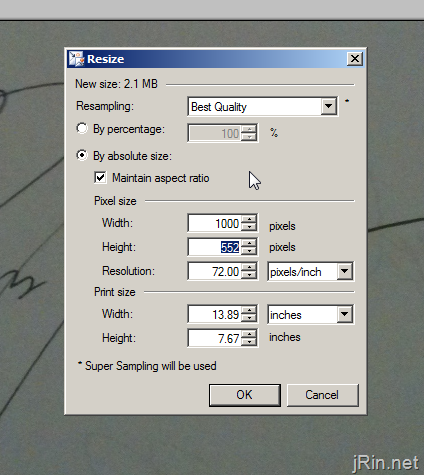Confirm resize with the OK button
The height and width of the screenshot is (475, 424).
[245, 395]
